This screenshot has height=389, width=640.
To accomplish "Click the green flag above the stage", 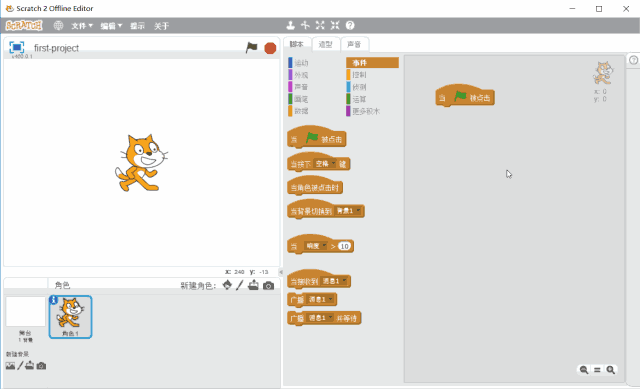I will coord(251,48).
